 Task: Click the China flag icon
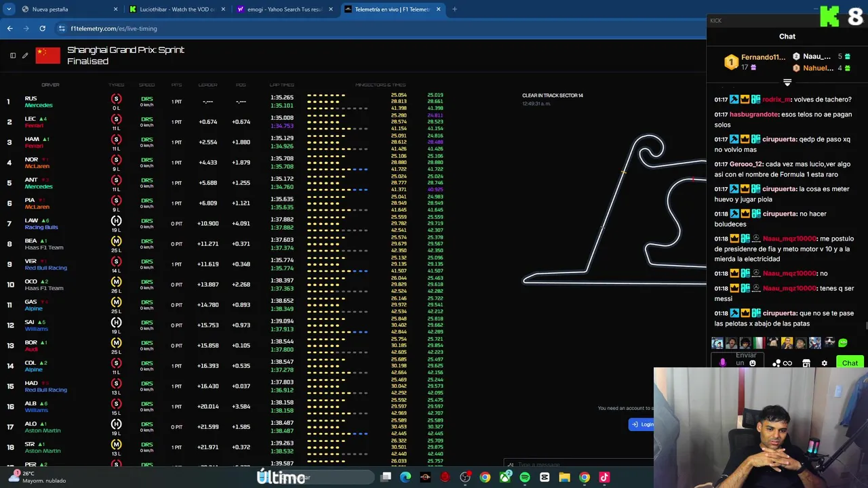coord(47,56)
